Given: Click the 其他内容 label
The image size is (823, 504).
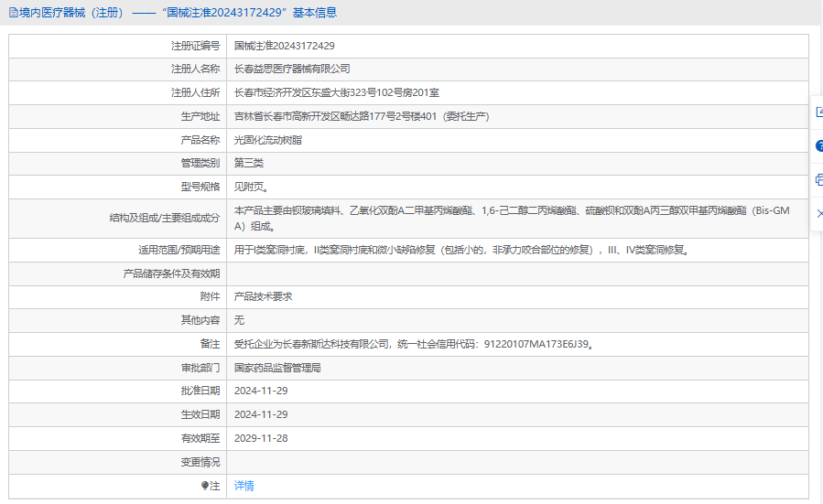Looking at the screenshot, I should pos(200,320).
